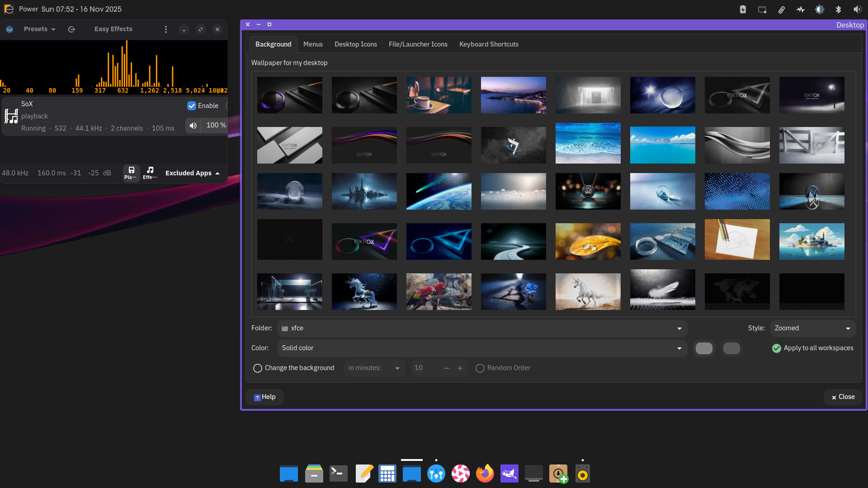Open the Players tab icon in Easy Effects
Screen dimensions: 868x488
[x=131, y=173]
